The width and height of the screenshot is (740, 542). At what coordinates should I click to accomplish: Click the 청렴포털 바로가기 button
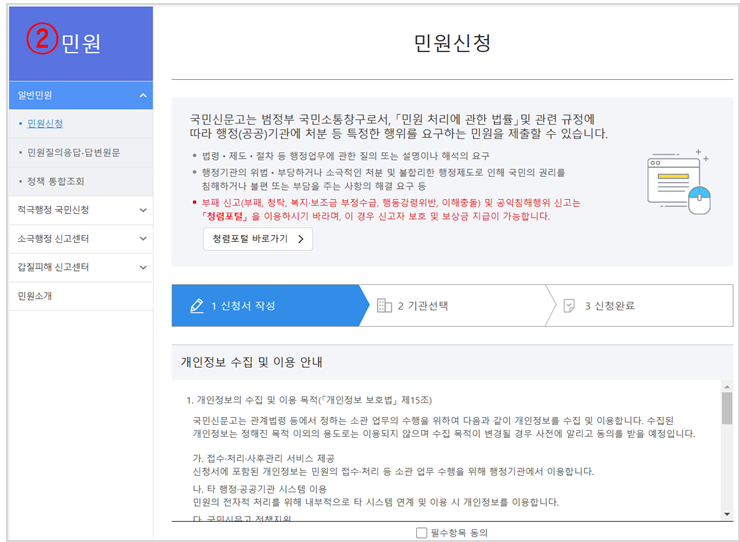(258, 239)
